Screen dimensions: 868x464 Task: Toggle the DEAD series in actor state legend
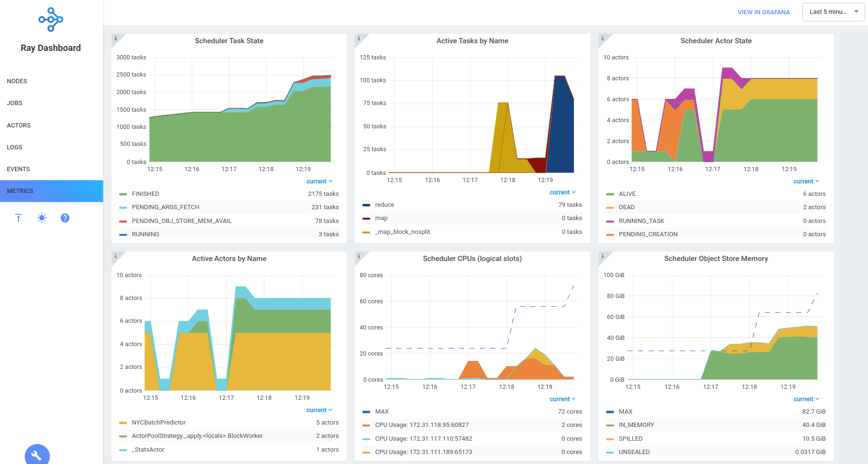click(x=627, y=207)
